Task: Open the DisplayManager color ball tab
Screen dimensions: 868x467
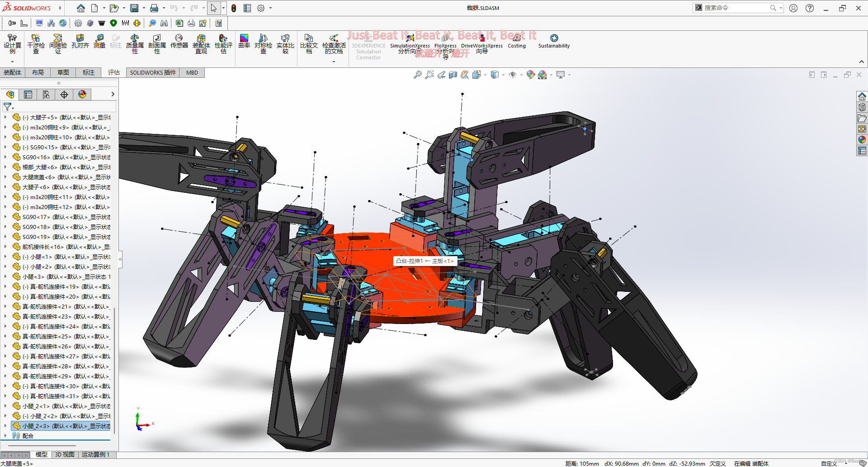Action: [82, 94]
